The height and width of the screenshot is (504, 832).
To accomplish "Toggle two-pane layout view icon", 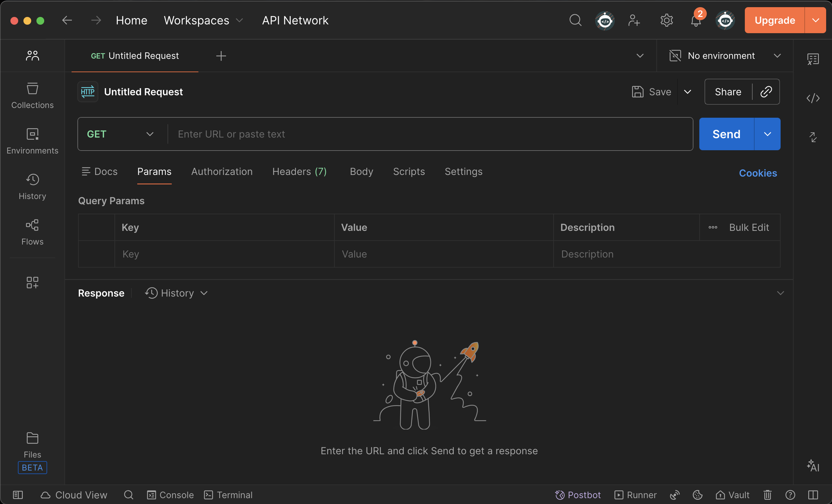I will pyautogui.click(x=813, y=495).
